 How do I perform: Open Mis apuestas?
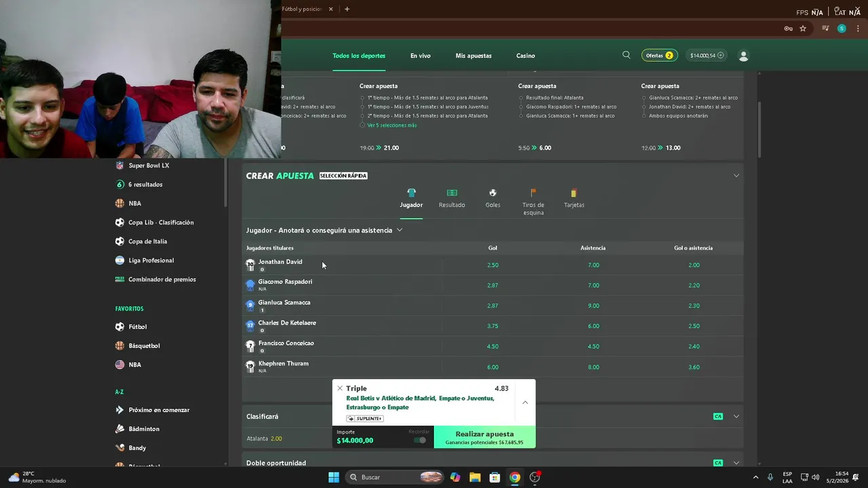[x=473, y=56]
